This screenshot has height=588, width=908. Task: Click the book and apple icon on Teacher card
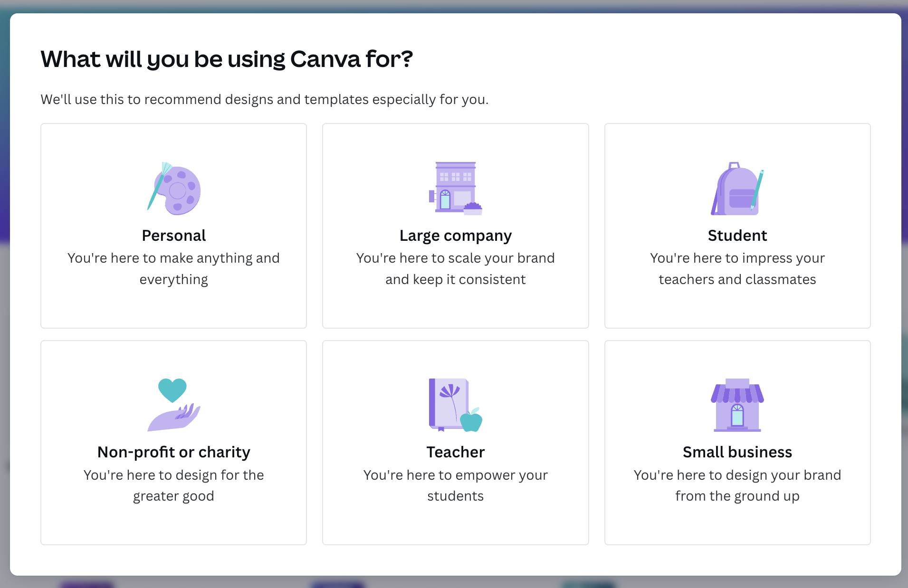[x=453, y=405]
